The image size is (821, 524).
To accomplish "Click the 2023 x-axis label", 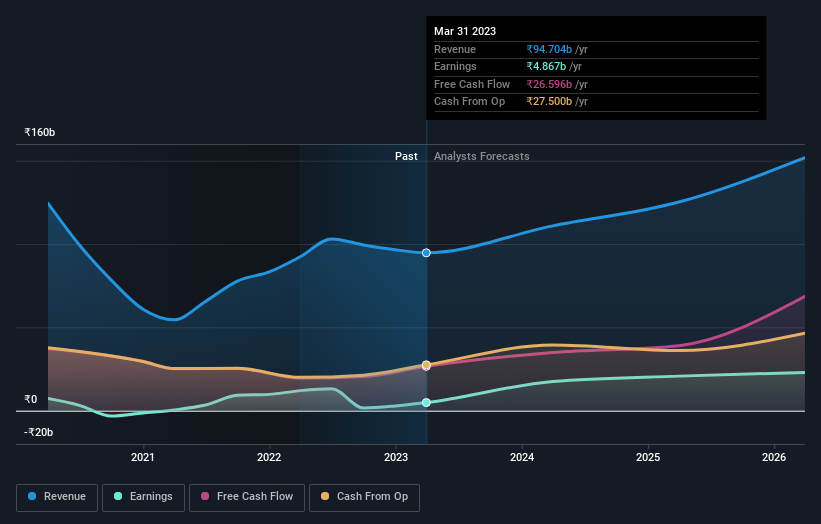I will (396, 457).
